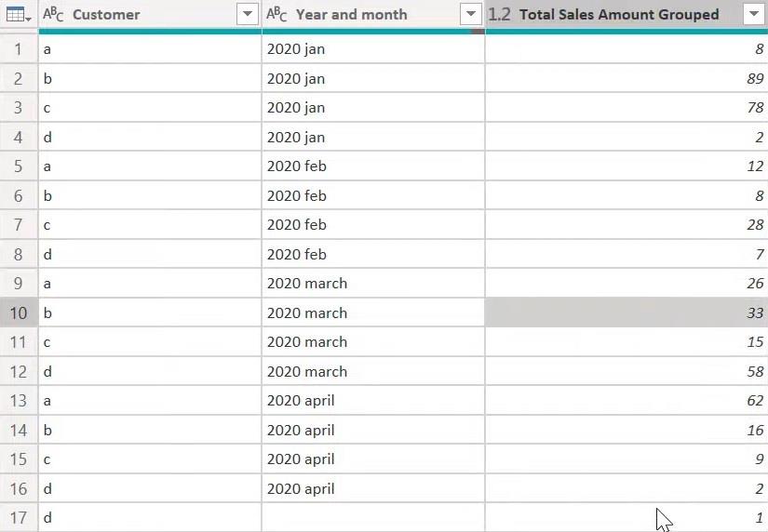Select row number 17

(19, 518)
